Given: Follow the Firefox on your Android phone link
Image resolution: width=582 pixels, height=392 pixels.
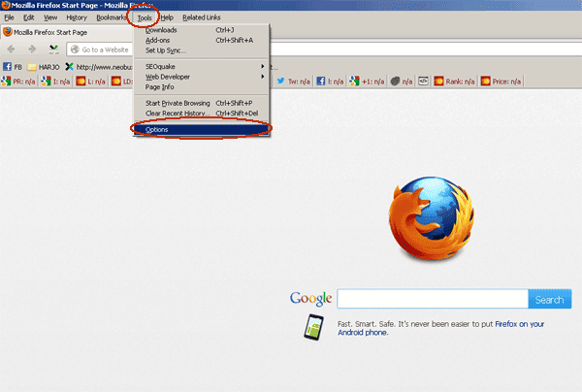Looking at the screenshot, I should [441, 328].
